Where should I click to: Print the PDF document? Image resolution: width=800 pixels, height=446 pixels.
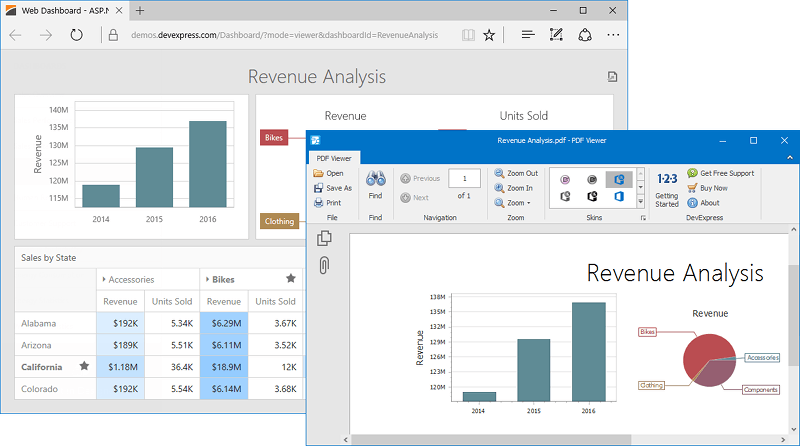(328, 203)
